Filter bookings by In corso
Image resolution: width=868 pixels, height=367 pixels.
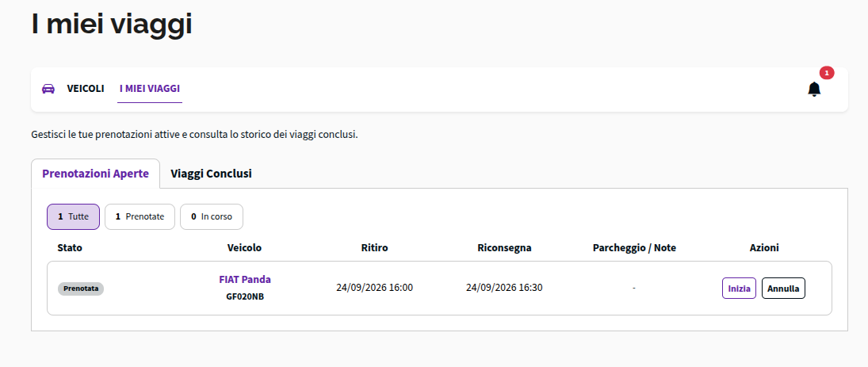[212, 216]
